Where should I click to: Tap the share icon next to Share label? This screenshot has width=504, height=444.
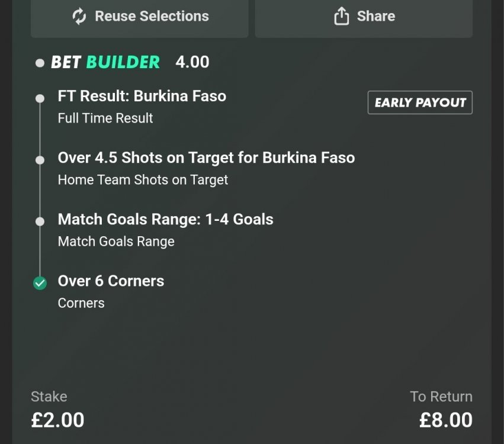coord(341,16)
